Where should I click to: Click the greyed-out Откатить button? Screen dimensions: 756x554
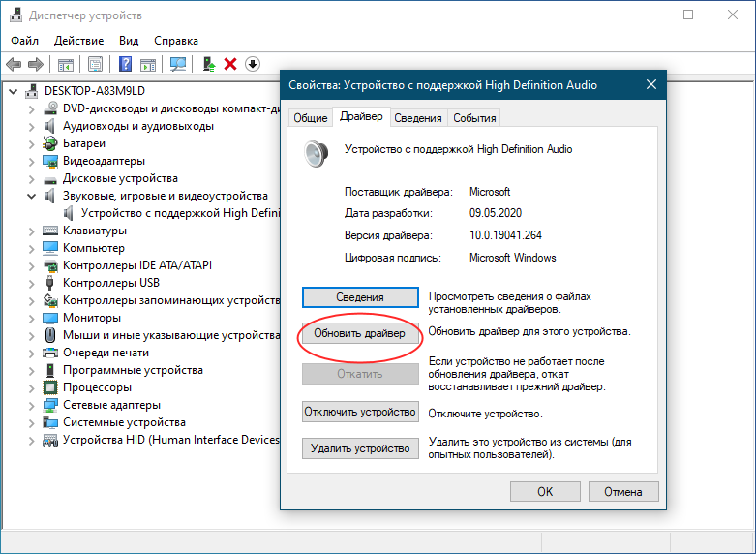(x=360, y=374)
